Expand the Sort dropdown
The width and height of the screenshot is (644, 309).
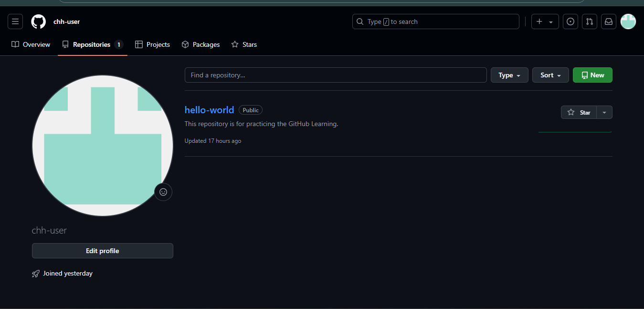pos(550,75)
